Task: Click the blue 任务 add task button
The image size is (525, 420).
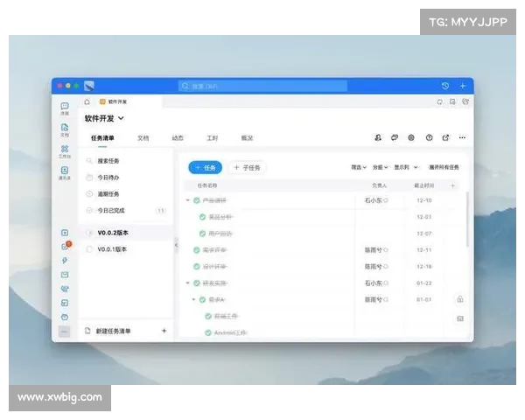Action: (x=206, y=167)
